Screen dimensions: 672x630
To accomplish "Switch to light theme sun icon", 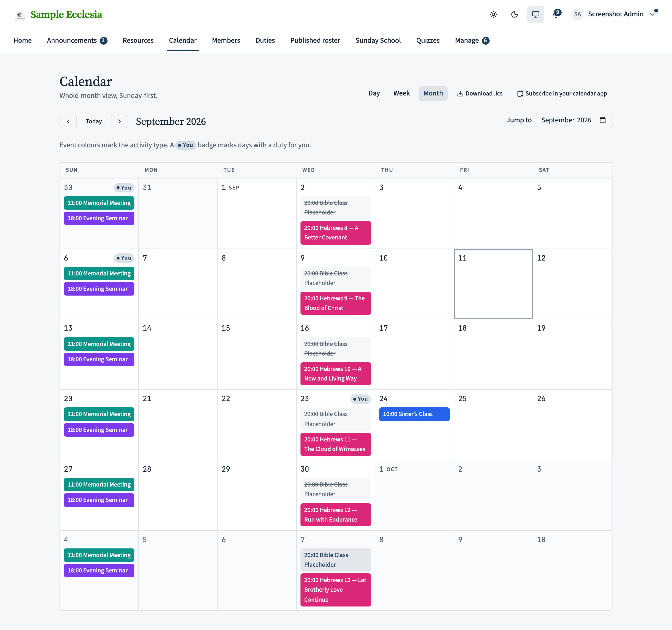I will (x=493, y=14).
